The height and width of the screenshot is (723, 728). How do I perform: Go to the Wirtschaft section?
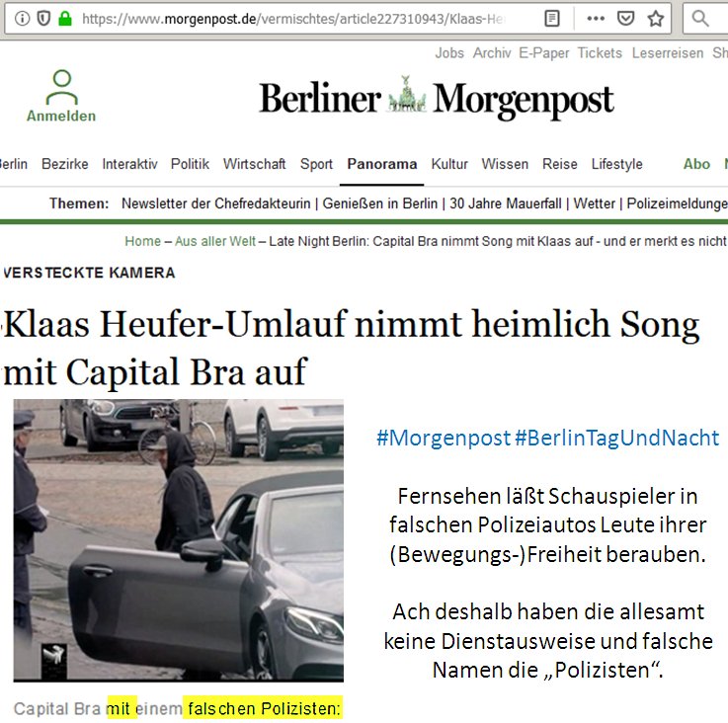point(255,164)
